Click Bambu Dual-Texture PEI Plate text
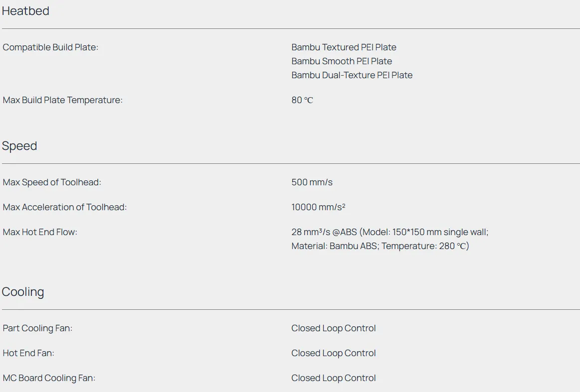 (x=352, y=75)
